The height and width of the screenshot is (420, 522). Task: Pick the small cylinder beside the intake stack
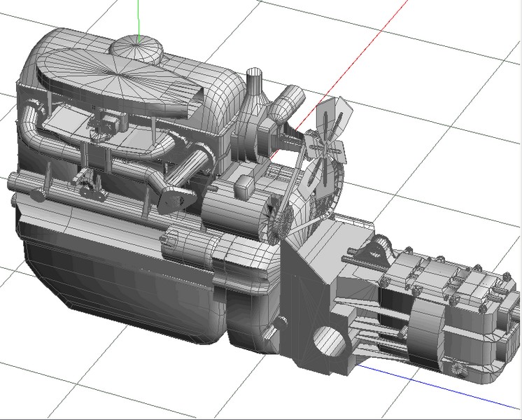coord(287,105)
